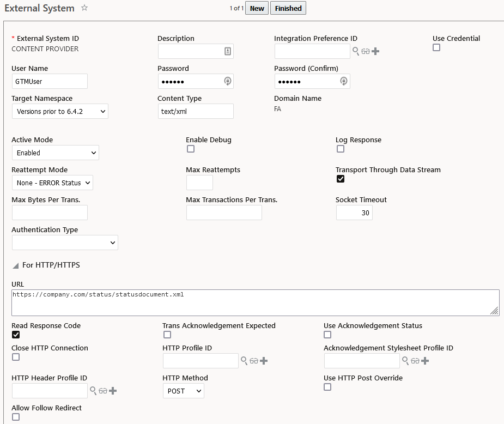The image size is (504, 424).
Task: Click the Socket Timeout input field
Action: coord(354,213)
